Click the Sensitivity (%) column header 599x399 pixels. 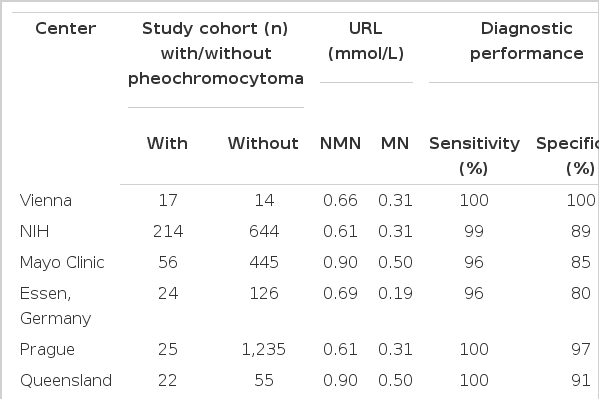[474, 156]
